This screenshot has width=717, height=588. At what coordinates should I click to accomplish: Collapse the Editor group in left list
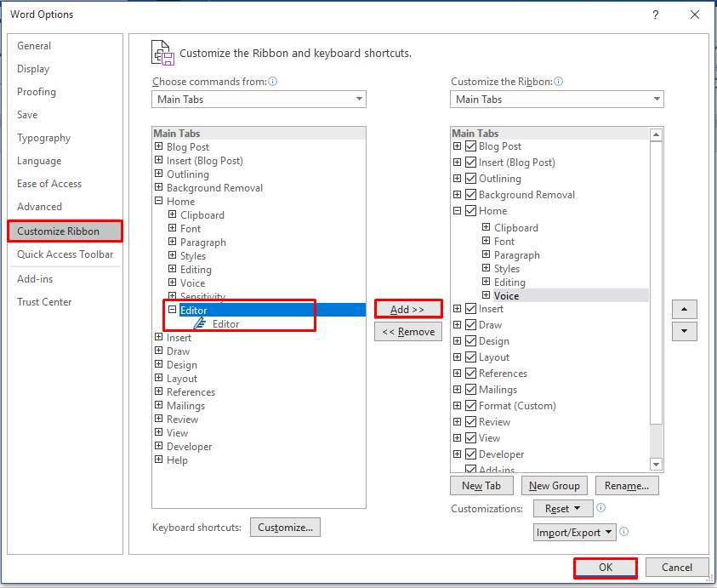172,310
